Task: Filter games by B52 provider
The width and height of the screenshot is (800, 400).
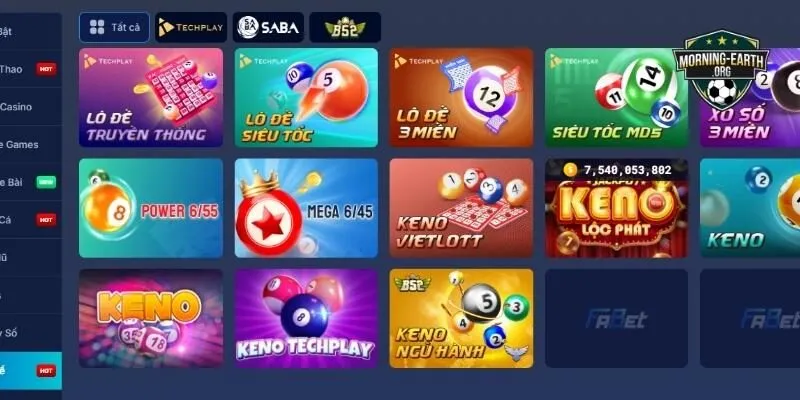Action: (x=345, y=28)
